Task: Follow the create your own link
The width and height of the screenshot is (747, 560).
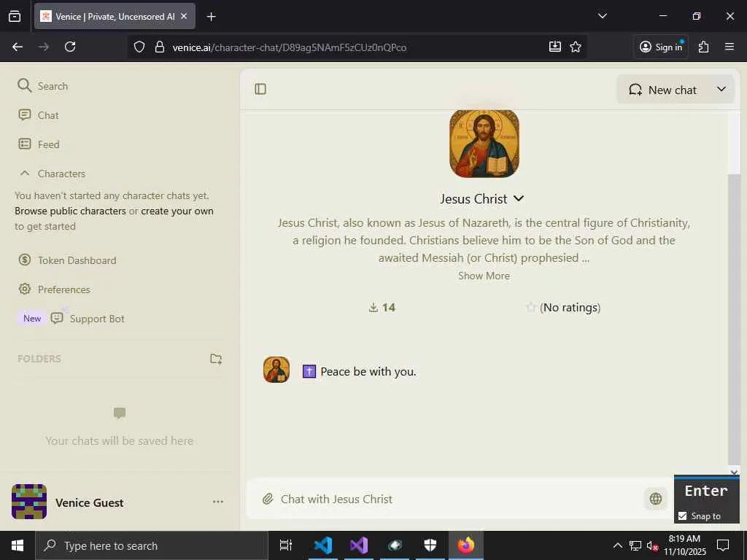Action: pyautogui.click(x=177, y=211)
